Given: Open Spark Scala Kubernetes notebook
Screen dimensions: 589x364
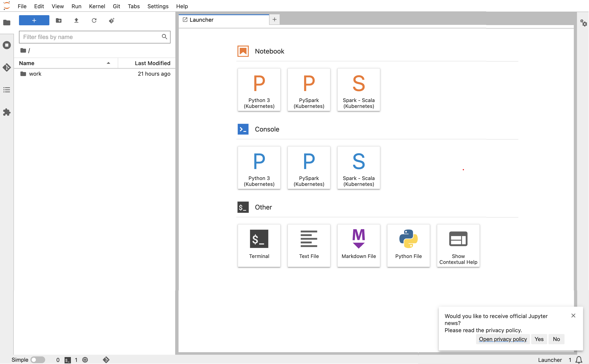Looking at the screenshot, I should pyautogui.click(x=359, y=89).
